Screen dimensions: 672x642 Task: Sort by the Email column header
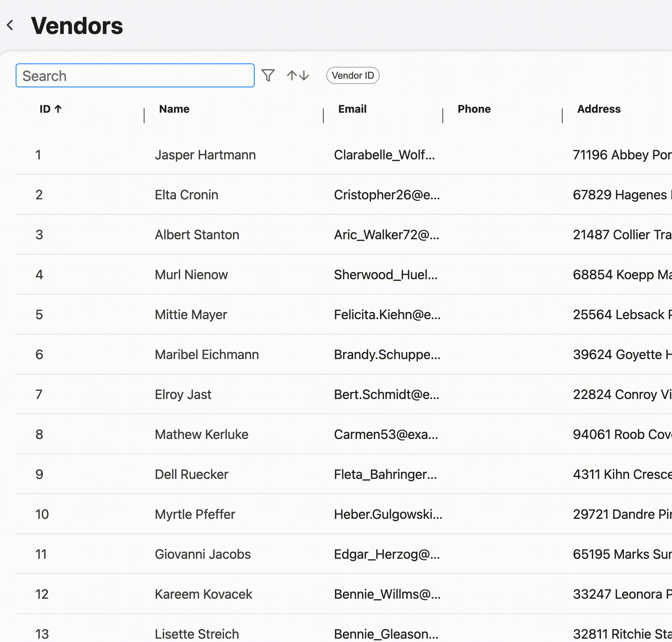[352, 109]
